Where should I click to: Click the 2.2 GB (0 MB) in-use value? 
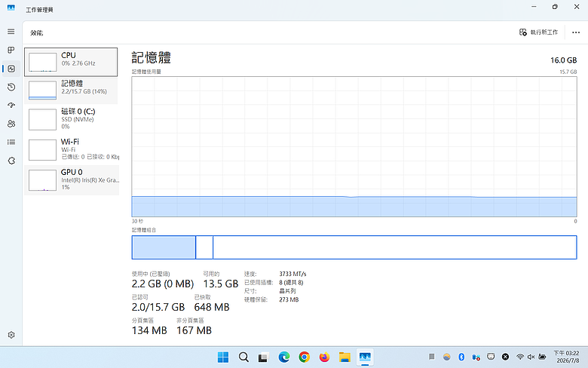162,284
